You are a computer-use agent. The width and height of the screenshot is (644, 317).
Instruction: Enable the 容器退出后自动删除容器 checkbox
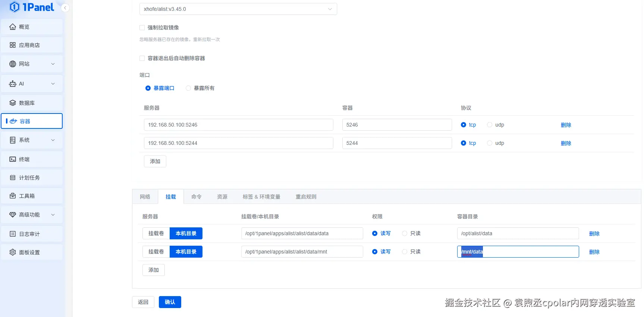tap(142, 58)
